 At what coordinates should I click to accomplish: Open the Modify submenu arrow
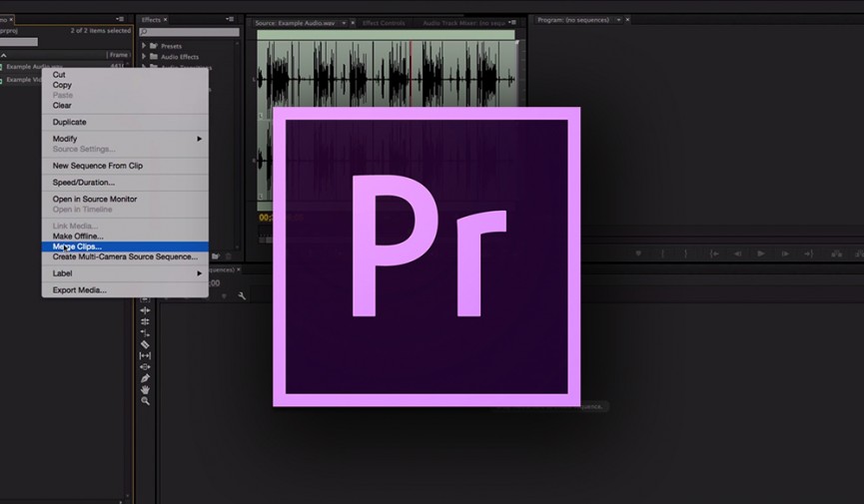[x=200, y=139]
